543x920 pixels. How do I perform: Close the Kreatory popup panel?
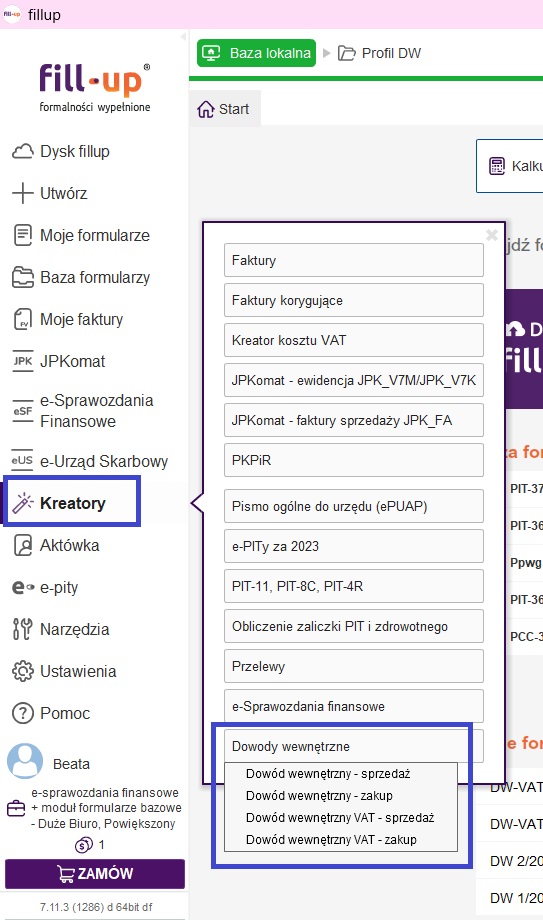coord(492,235)
